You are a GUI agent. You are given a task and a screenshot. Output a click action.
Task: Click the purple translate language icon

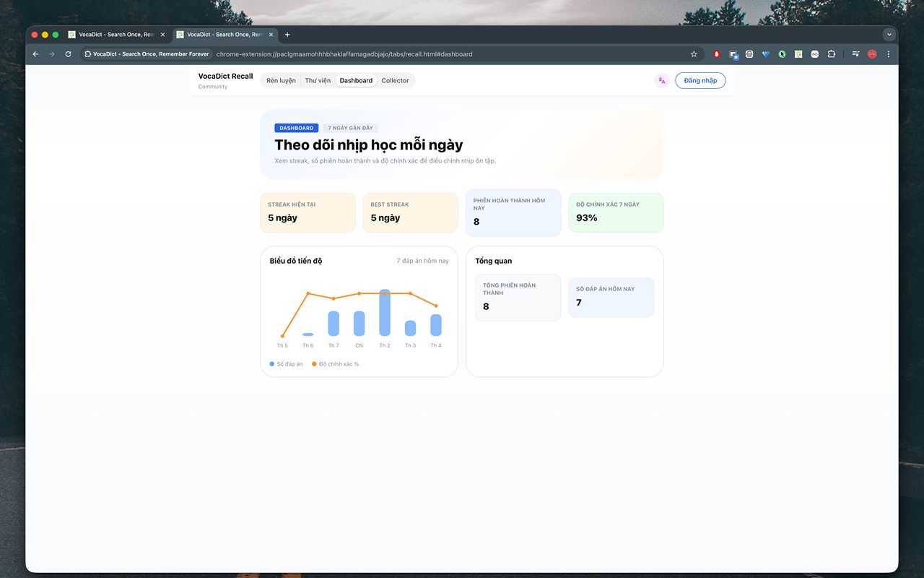pos(662,81)
